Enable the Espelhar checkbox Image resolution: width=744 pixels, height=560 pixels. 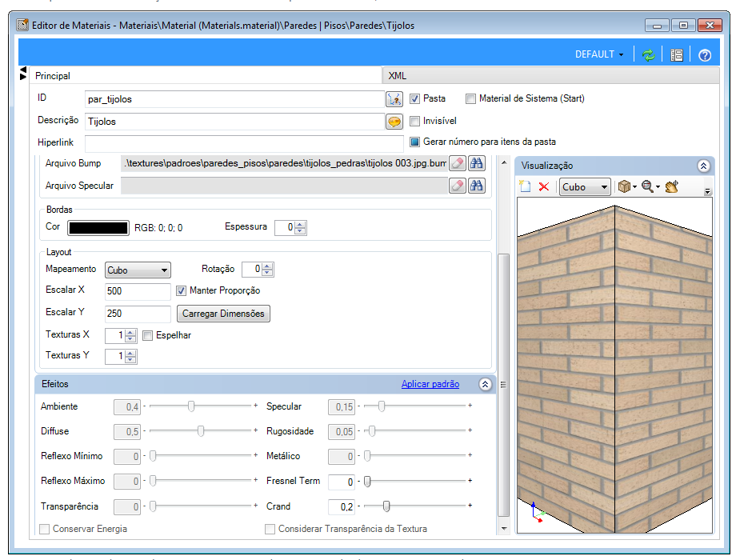click(147, 335)
